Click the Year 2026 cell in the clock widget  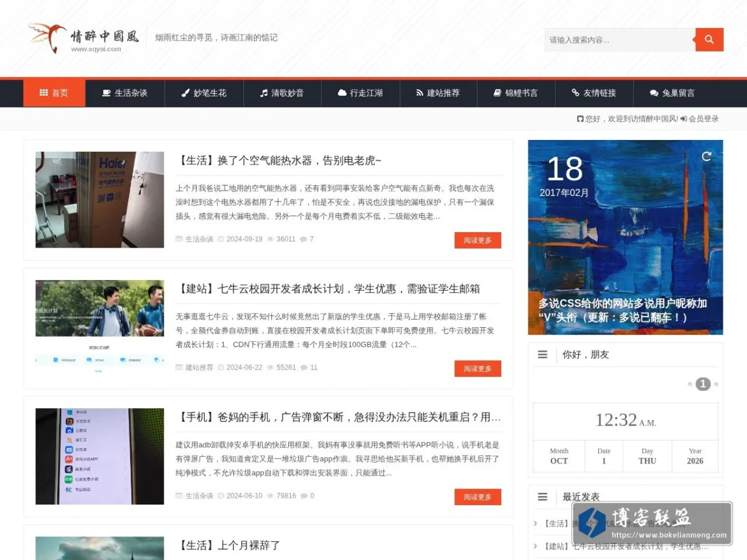pos(695,456)
